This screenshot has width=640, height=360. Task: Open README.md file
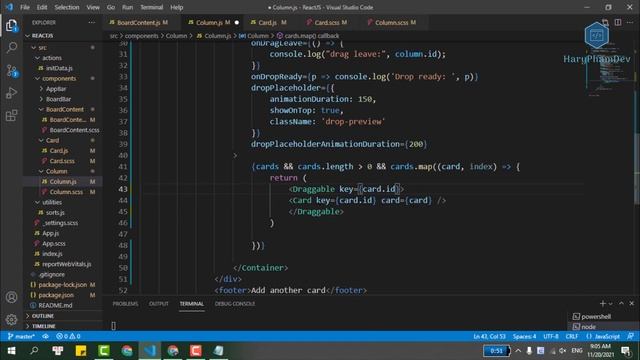(55, 305)
